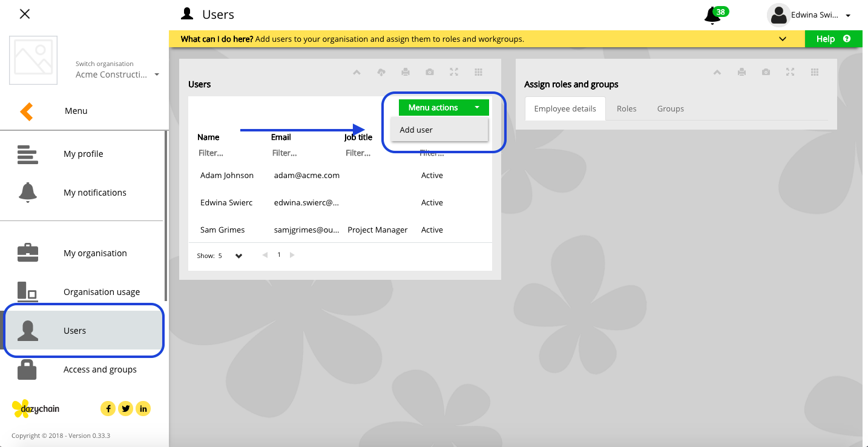
Task: Open the notifications bell with 38 badge
Action: 714,15
